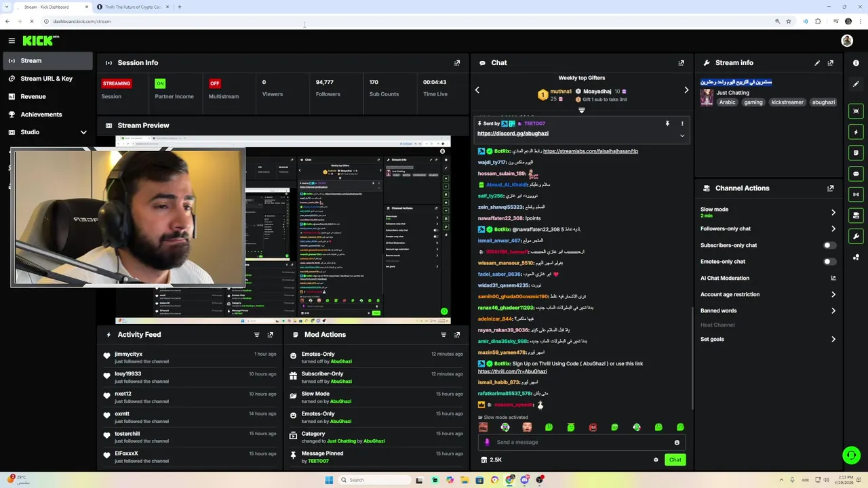868x488 pixels.
Task: Open the discord.gg/abughazi link
Action: click(513, 134)
